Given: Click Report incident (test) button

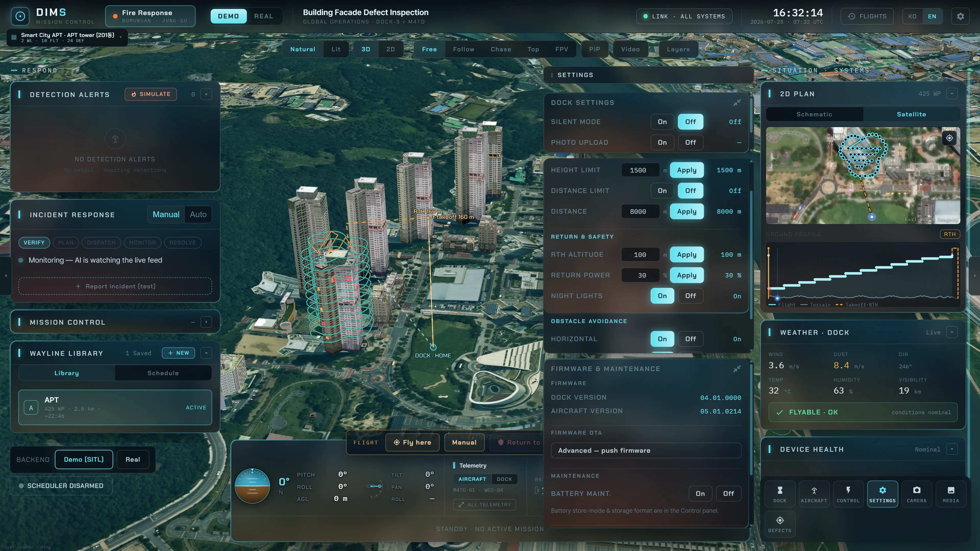Looking at the screenshot, I should 115,286.
